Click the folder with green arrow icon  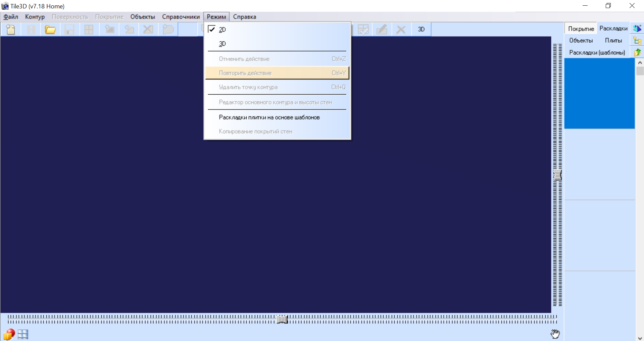[637, 52]
